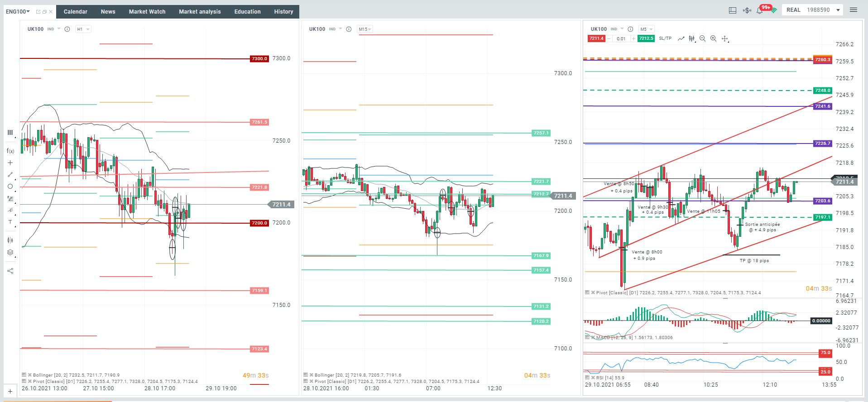
Task: Open the Market Watch tab
Action: [x=147, y=12]
